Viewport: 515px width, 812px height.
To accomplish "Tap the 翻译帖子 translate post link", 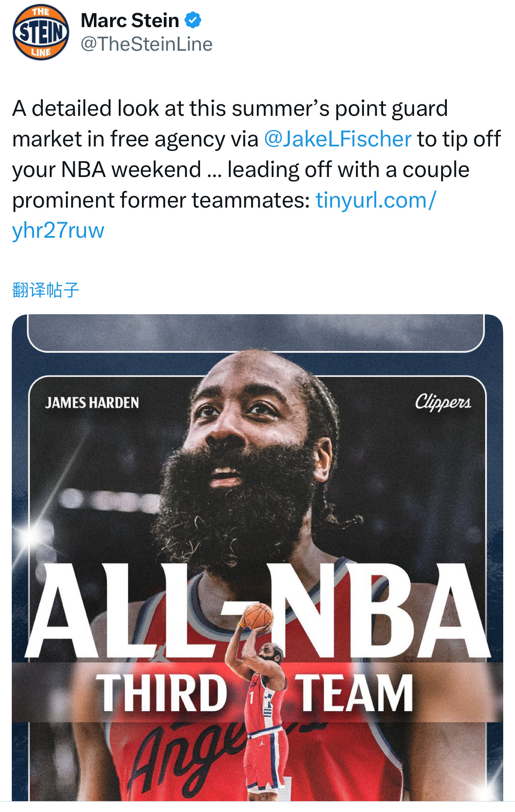I will (46, 290).
